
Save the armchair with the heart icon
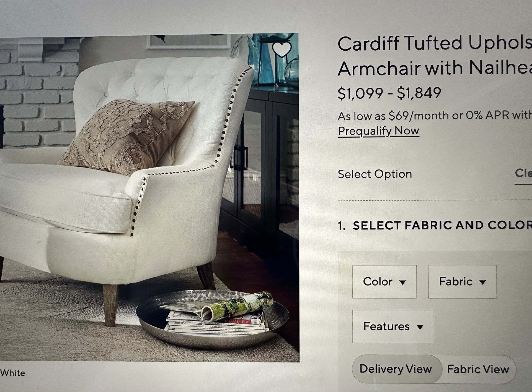pyautogui.click(x=282, y=49)
